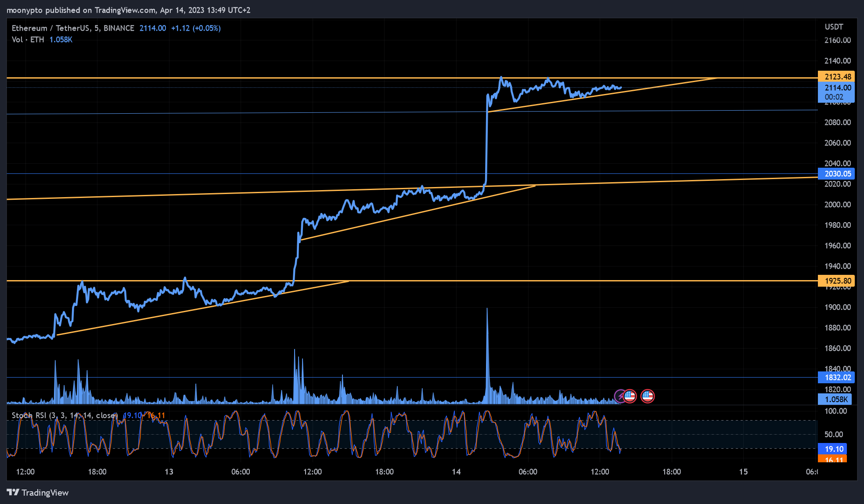Click the 2060.00 price scale tick
The width and height of the screenshot is (864, 504).
(x=838, y=143)
